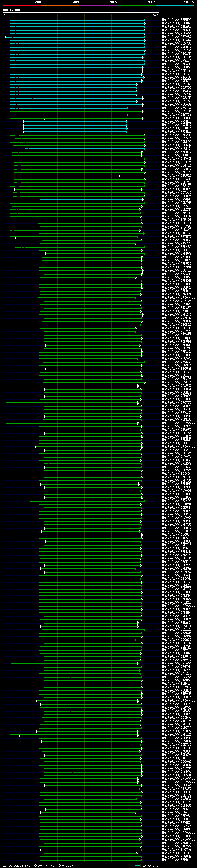Select hit UniRef100_B9ICP5
The width and height of the screenshot is (197, 868).
177,162
